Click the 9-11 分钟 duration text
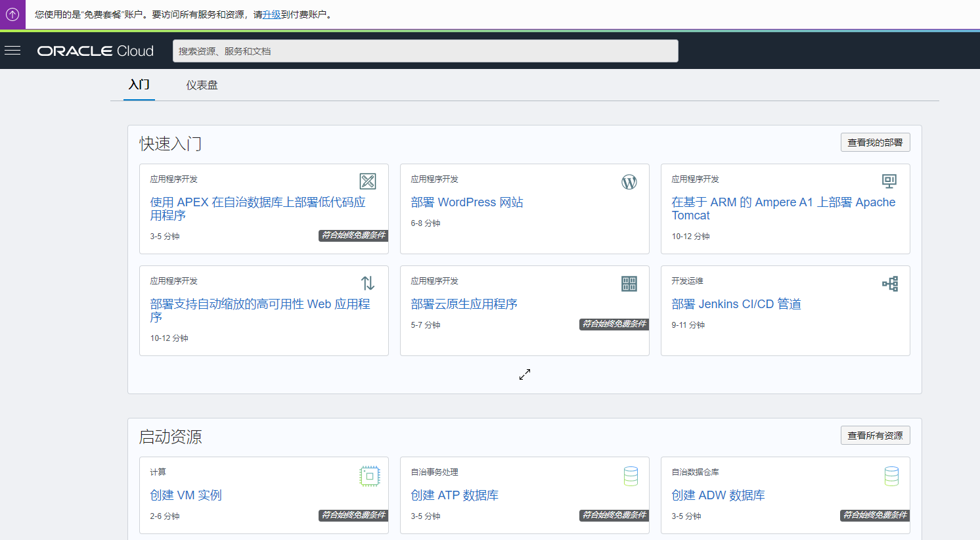This screenshot has width=980, height=540. [688, 325]
